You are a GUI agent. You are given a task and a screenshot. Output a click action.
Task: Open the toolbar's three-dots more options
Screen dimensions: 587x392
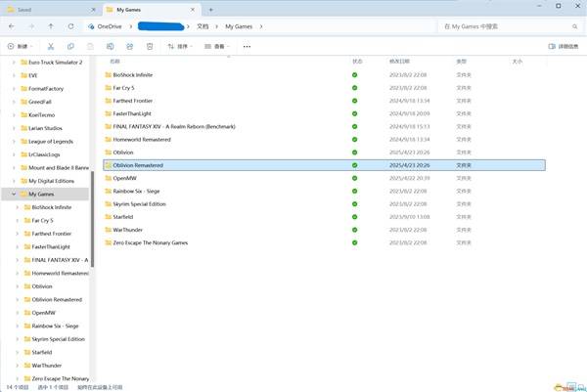click(247, 46)
